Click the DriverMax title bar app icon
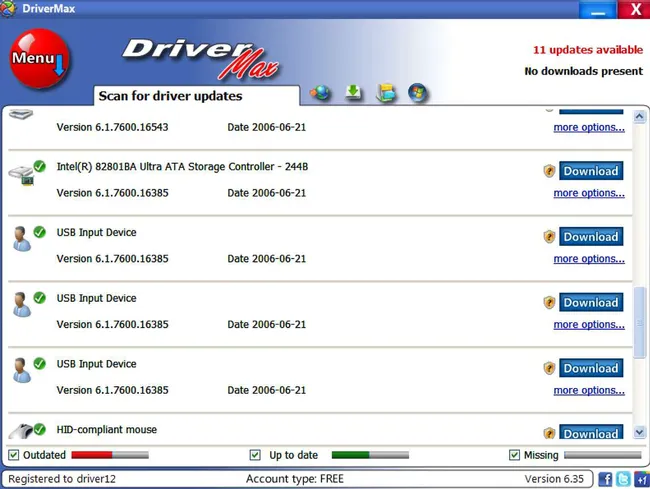Viewport: 650px width, 489px height. pyautogui.click(x=8, y=9)
